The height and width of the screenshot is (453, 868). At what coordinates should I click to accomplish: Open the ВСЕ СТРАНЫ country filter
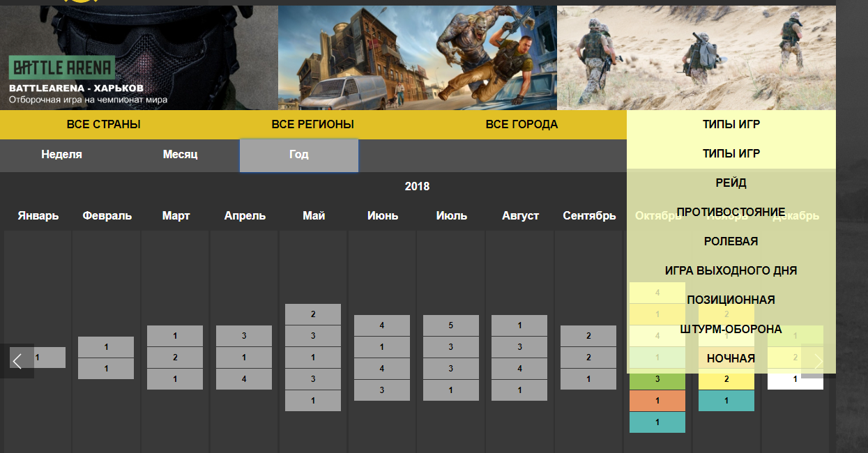coord(104,125)
